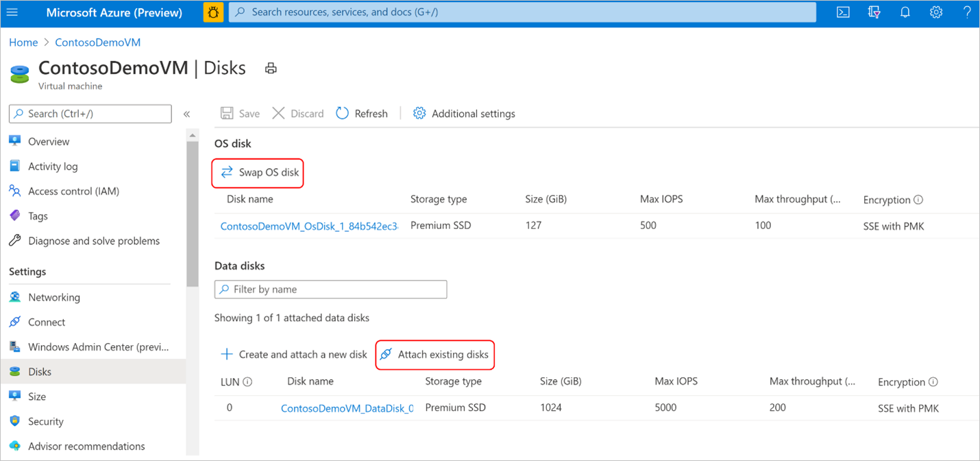This screenshot has height=461, width=980.
Task: Click the print icon beside Disks title
Action: pyautogui.click(x=271, y=68)
